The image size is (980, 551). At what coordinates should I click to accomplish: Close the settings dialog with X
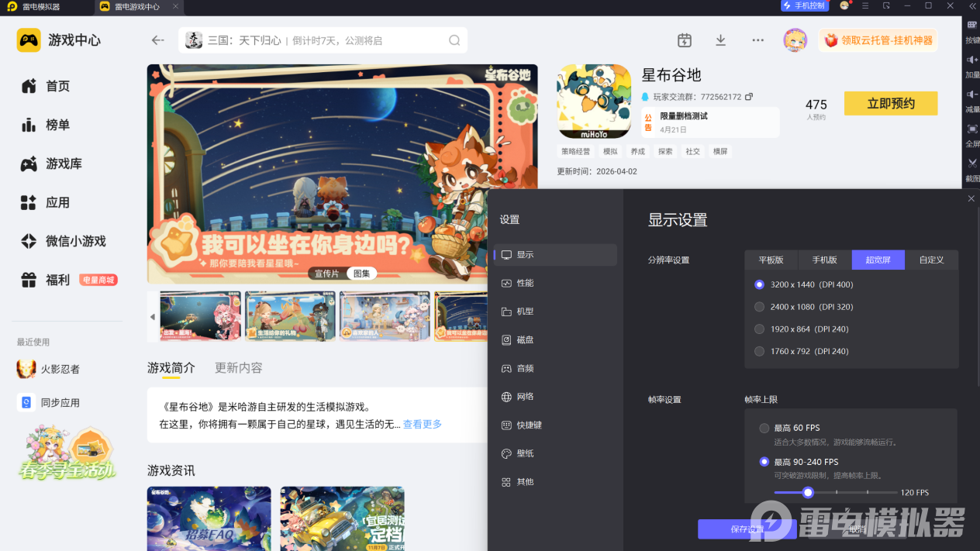(x=971, y=199)
